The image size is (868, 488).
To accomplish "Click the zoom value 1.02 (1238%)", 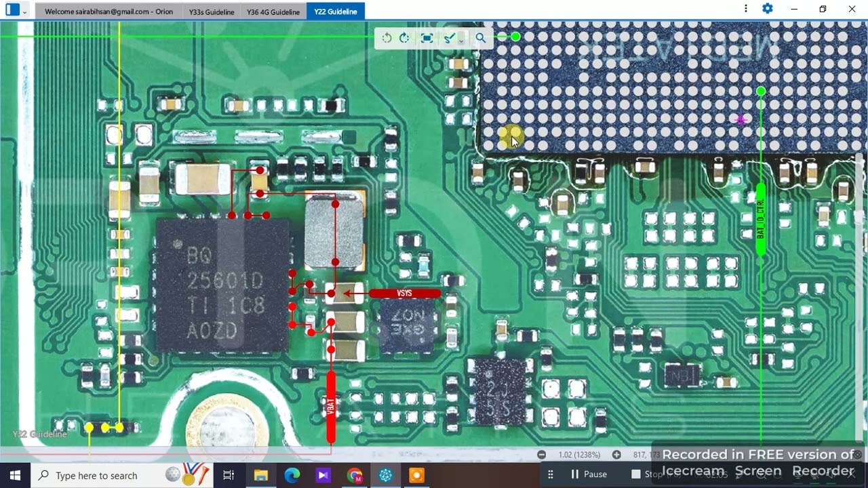I will coord(579,455).
